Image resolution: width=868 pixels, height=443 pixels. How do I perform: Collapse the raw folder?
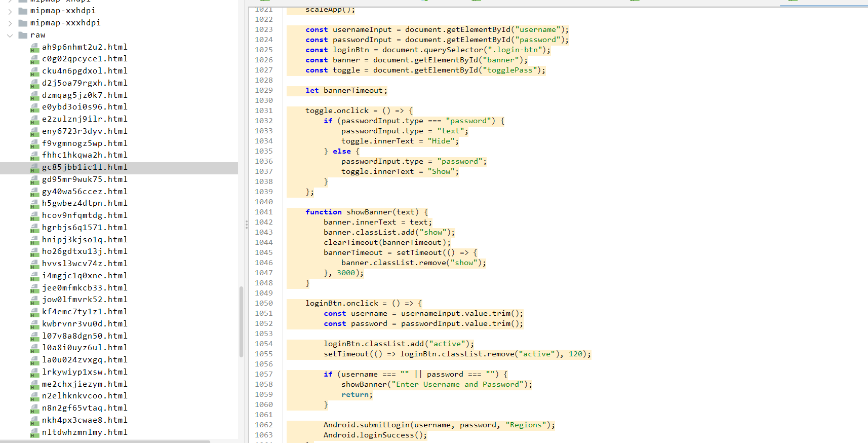pyautogui.click(x=10, y=35)
